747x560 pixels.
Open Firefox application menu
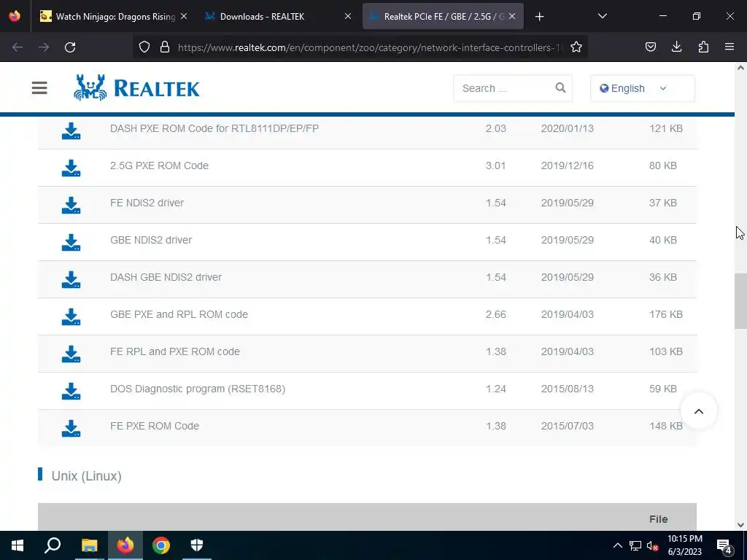pos(729,47)
